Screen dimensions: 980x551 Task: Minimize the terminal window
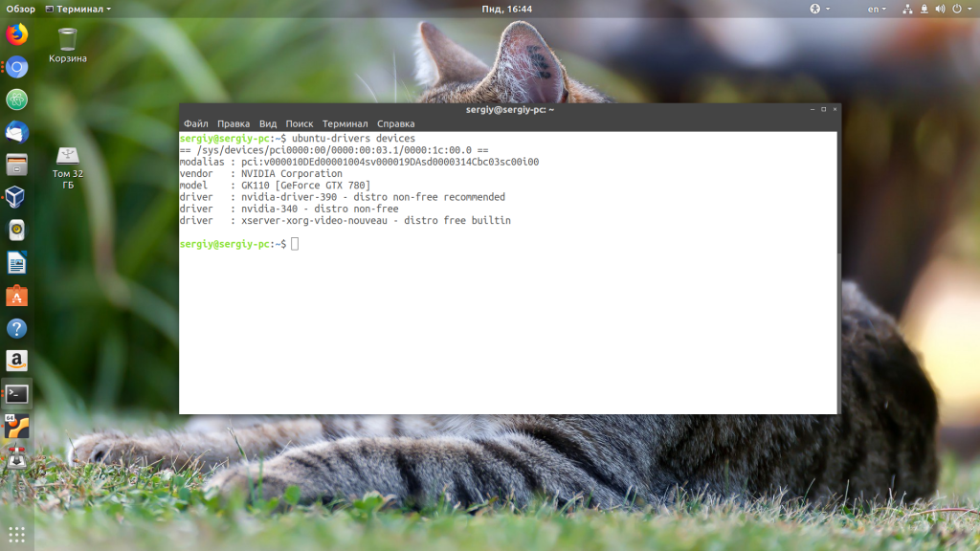(813, 109)
